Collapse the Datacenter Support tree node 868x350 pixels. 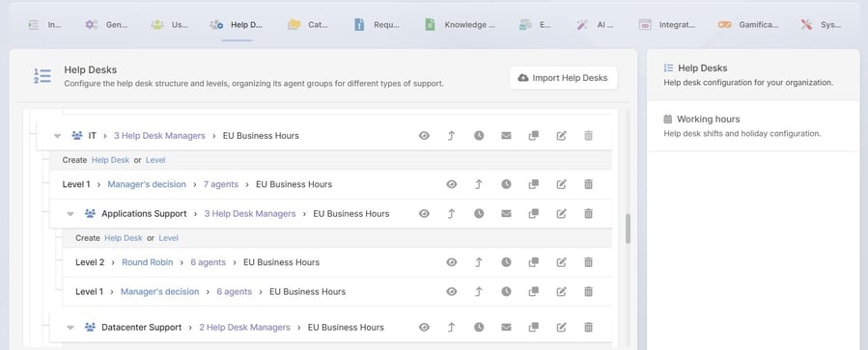click(x=70, y=328)
